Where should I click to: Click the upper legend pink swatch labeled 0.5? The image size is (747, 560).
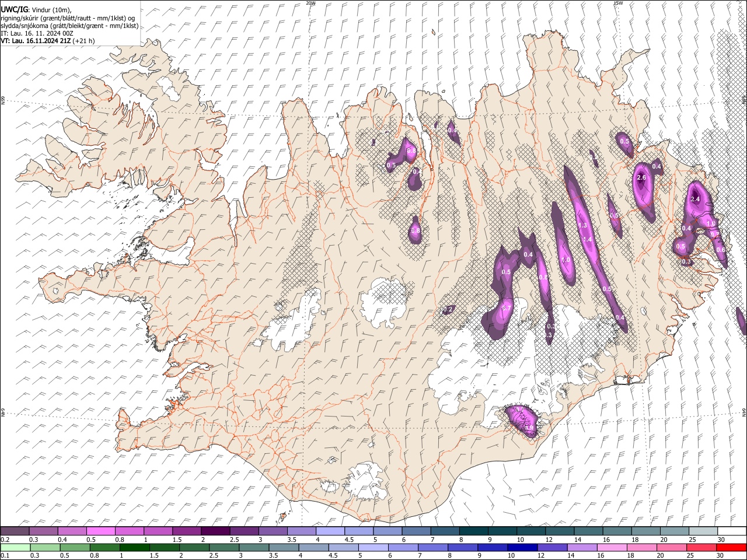click(100, 531)
